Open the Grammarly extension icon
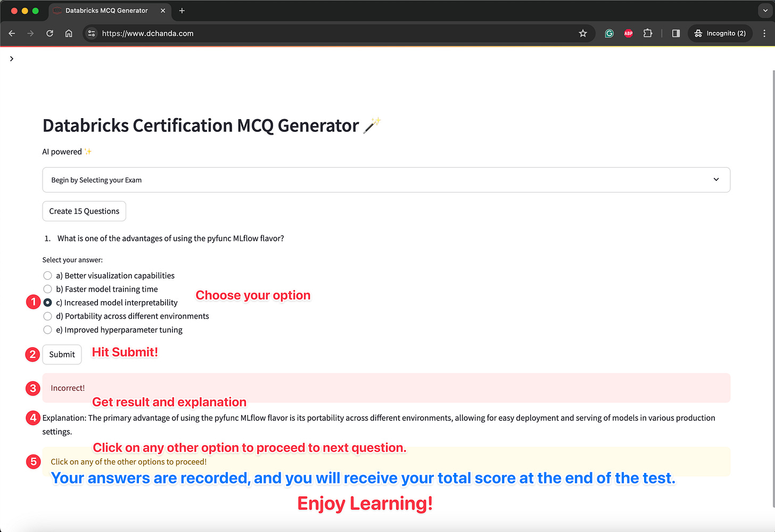The width and height of the screenshot is (775, 532). click(609, 33)
